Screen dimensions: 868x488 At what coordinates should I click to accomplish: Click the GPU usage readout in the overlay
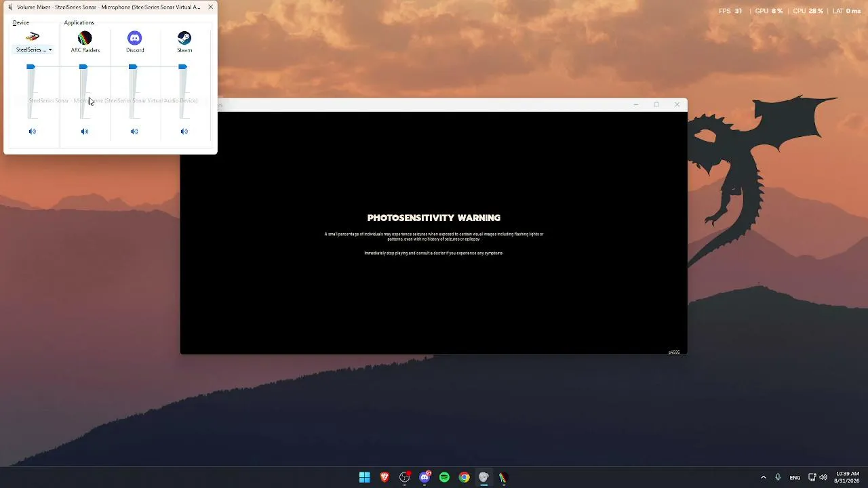pos(769,11)
